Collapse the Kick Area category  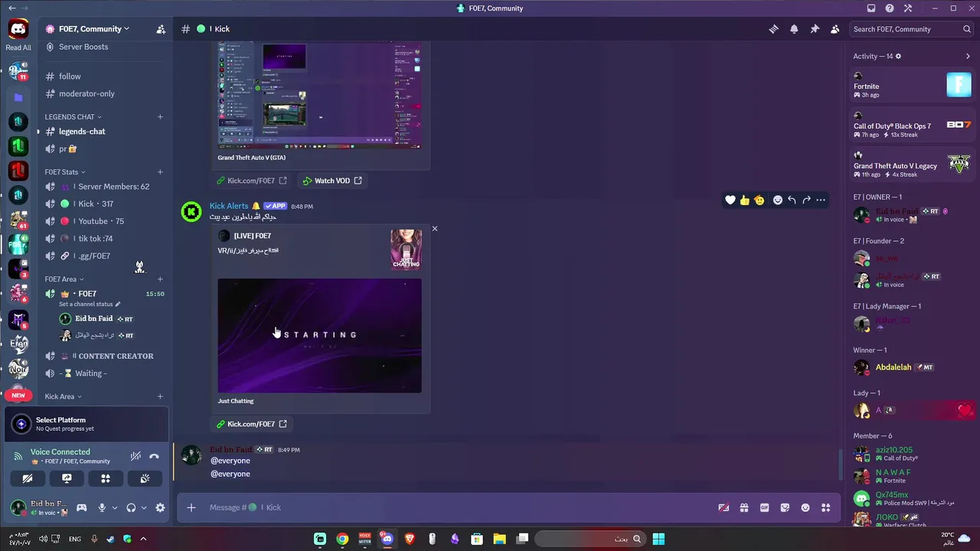pos(63,396)
